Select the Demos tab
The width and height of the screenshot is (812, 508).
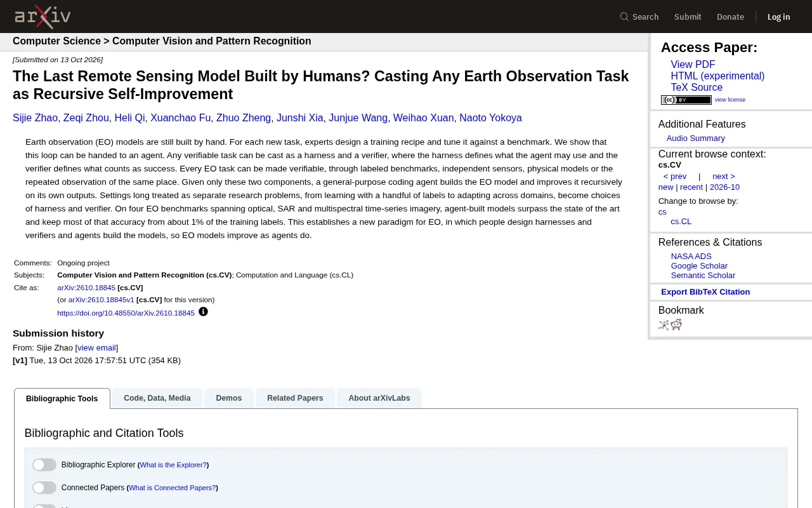click(x=229, y=398)
